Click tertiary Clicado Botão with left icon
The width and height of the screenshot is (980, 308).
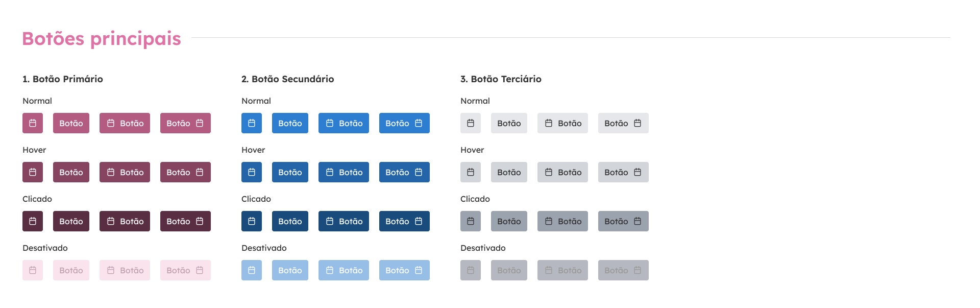(562, 221)
